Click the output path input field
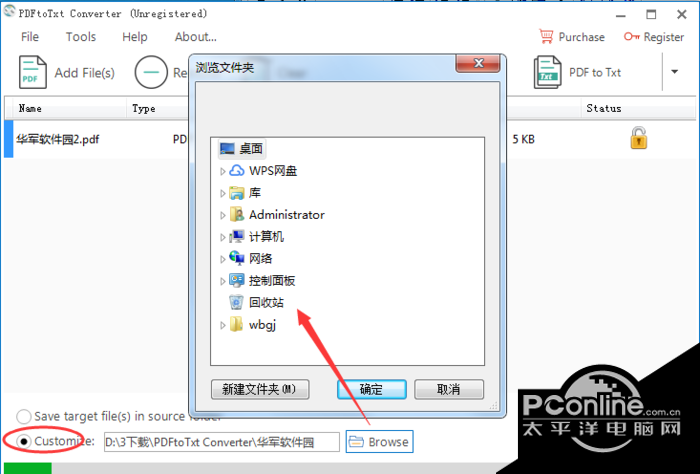This screenshot has width=700, height=474. pos(222,442)
